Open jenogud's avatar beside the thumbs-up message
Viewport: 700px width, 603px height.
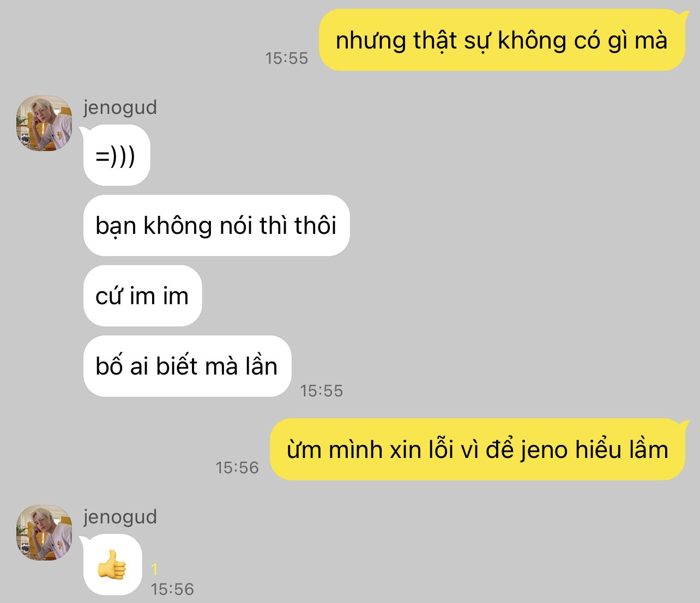pos(44,533)
